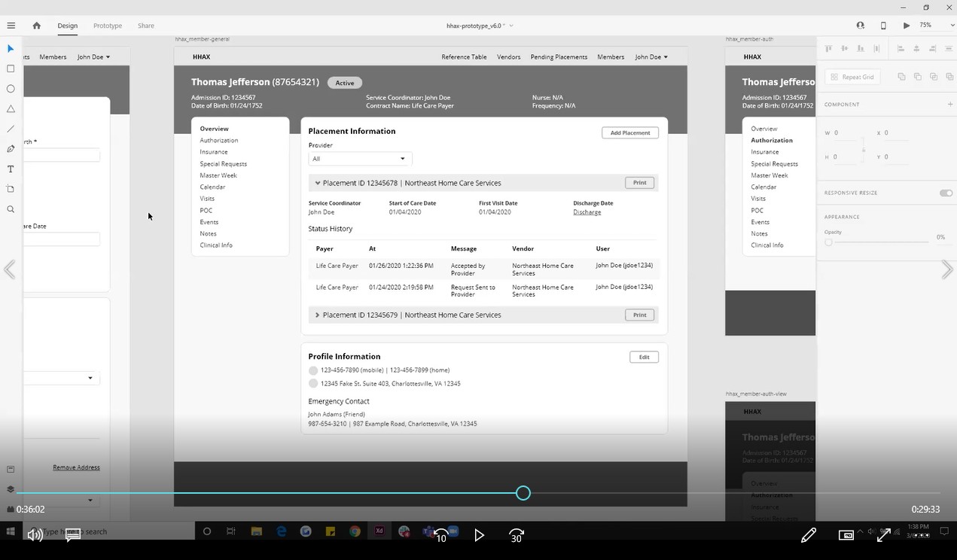Click the Align Left icon

click(x=901, y=49)
